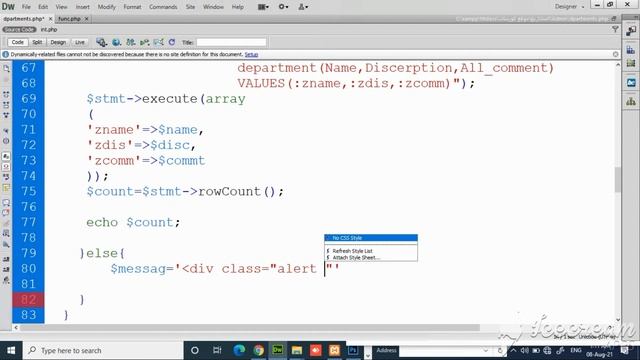The image size is (640, 360).
Task: Open the Windows Start menu
Action: tap(11, 350)
